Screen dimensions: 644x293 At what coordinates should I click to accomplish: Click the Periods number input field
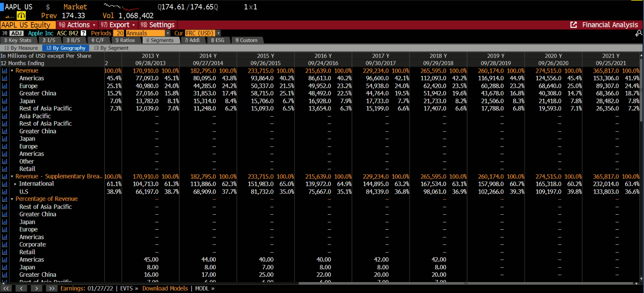point(120,33)
